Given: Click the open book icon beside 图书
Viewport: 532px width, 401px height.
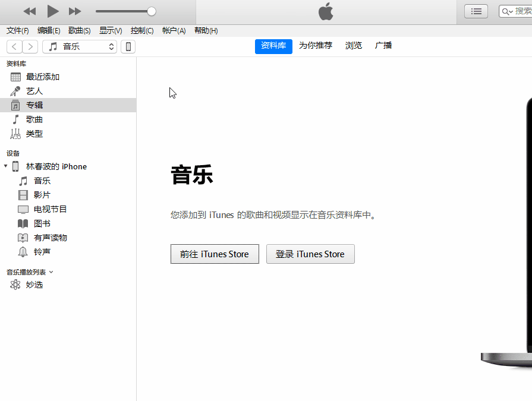Looking at the screenshot, I should click(x=23, y=224).
